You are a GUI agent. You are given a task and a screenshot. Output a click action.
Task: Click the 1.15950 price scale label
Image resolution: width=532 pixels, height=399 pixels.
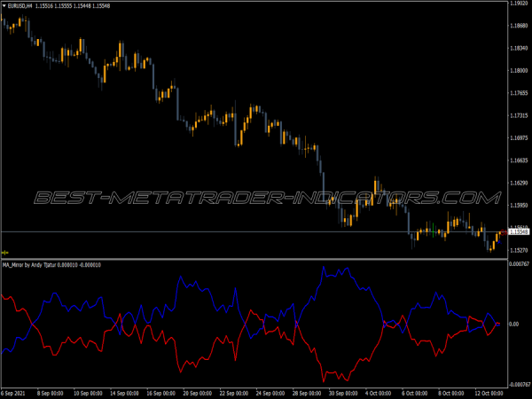tap(519, 206)
